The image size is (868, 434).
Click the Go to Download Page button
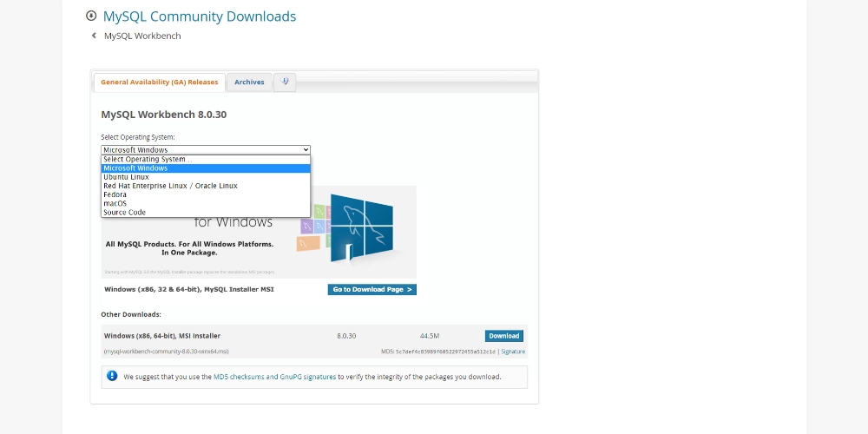point(372,290)
